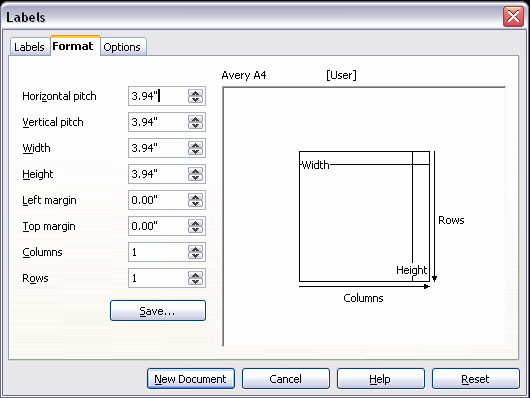Create labels with New Document button
The image size is (530, 398).
(x=191, y=379)
